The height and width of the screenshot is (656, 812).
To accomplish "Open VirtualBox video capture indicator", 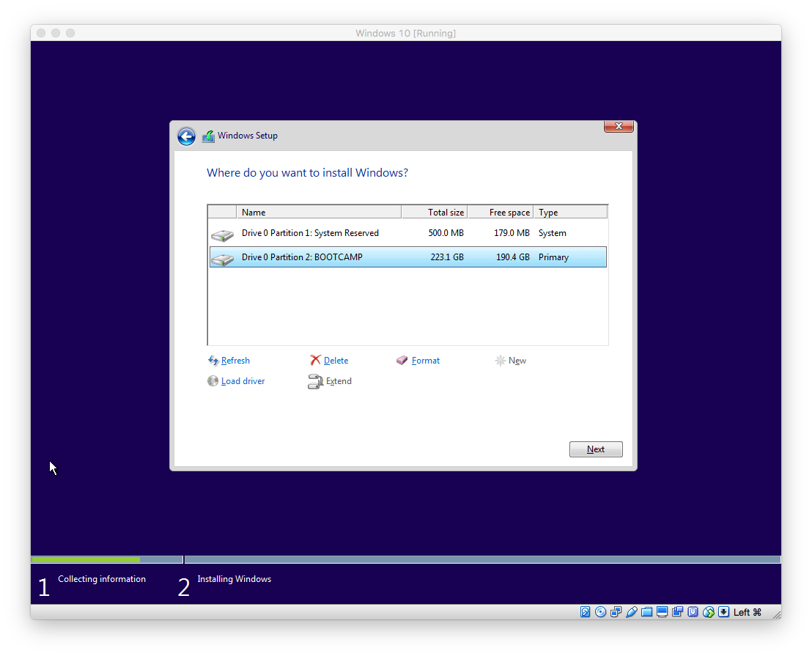I will click(x=677, y=612).
